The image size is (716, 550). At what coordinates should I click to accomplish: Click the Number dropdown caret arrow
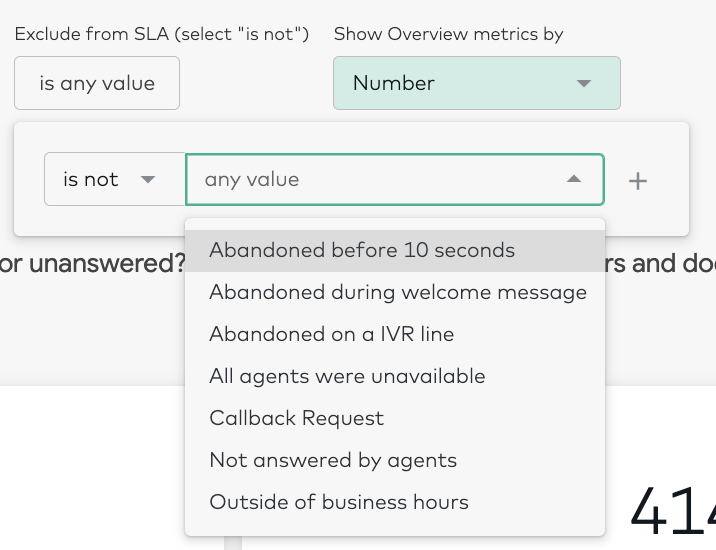coord(584,83)
